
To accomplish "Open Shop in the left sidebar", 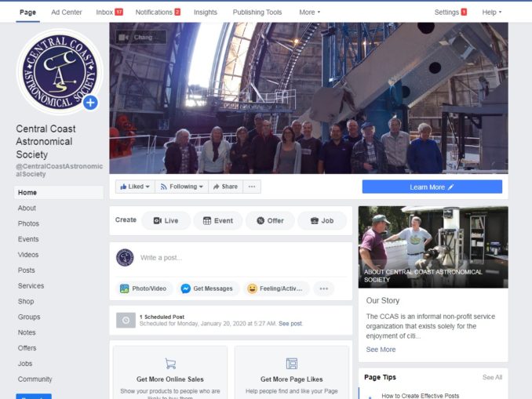I will click(26, 302).
